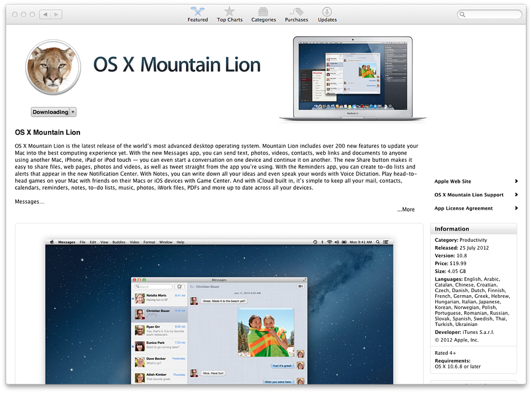Click Video menu in screenshot menu bar
The height and width of the screenshot is (393, 532).
pyautogui.click(x=134, y=242)
